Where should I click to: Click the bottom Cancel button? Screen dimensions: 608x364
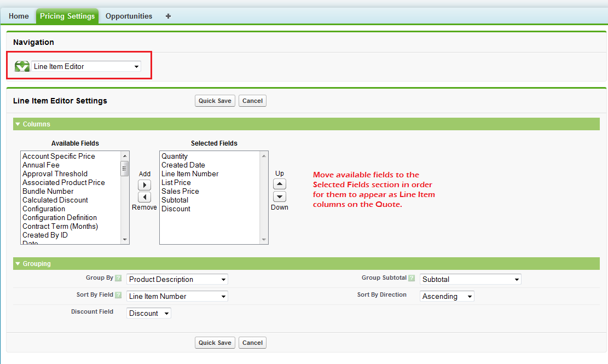coord(252,343)
